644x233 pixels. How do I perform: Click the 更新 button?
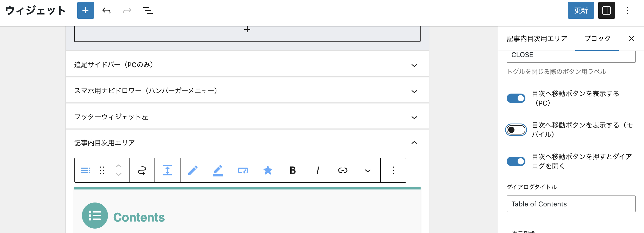point(581,10)
